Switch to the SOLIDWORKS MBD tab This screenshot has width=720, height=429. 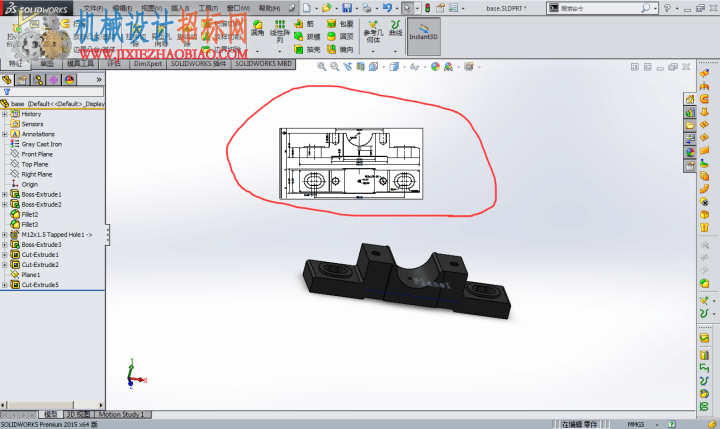pyautogui.click(x=264, y=64)
